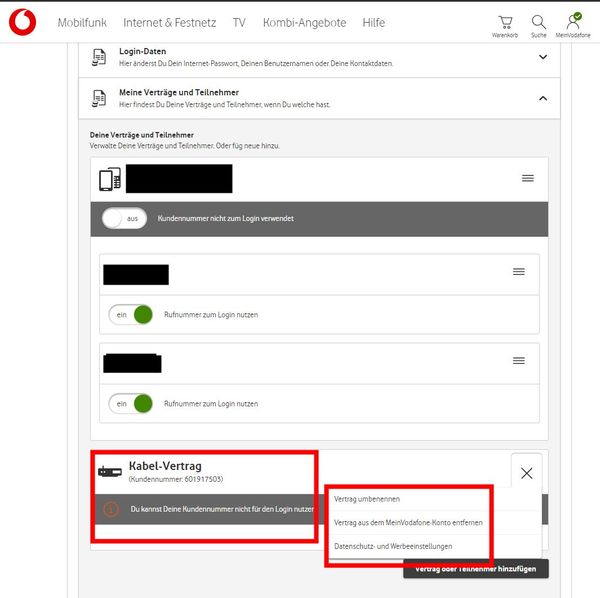Click the Login-Daten document icon
600x598 pixels.
99,57
